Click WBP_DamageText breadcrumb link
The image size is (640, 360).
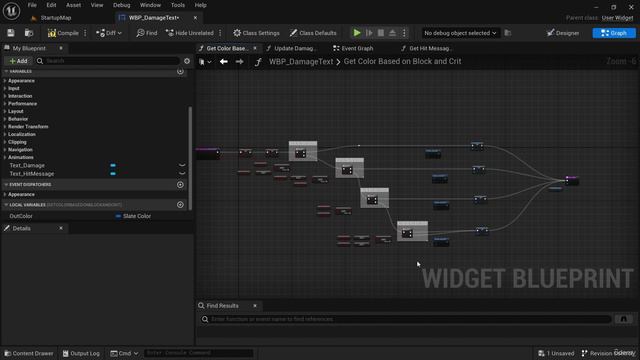pos(301,61)
